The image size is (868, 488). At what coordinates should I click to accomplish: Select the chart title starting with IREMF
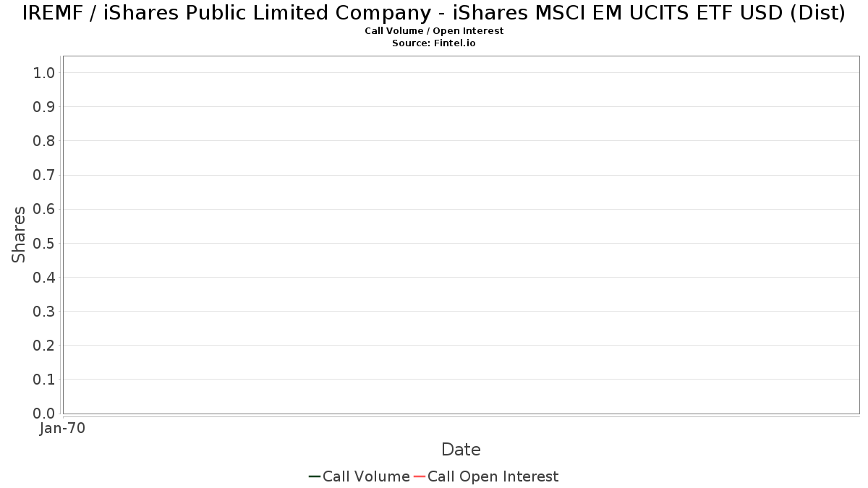[x=434, y=13]
